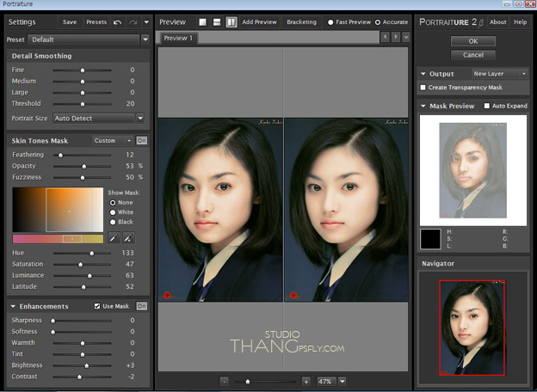Screen dimensions: 537x392
Task: Enable Use Mask checkbox
Action: pyautogui.click(x=97, y=306)
